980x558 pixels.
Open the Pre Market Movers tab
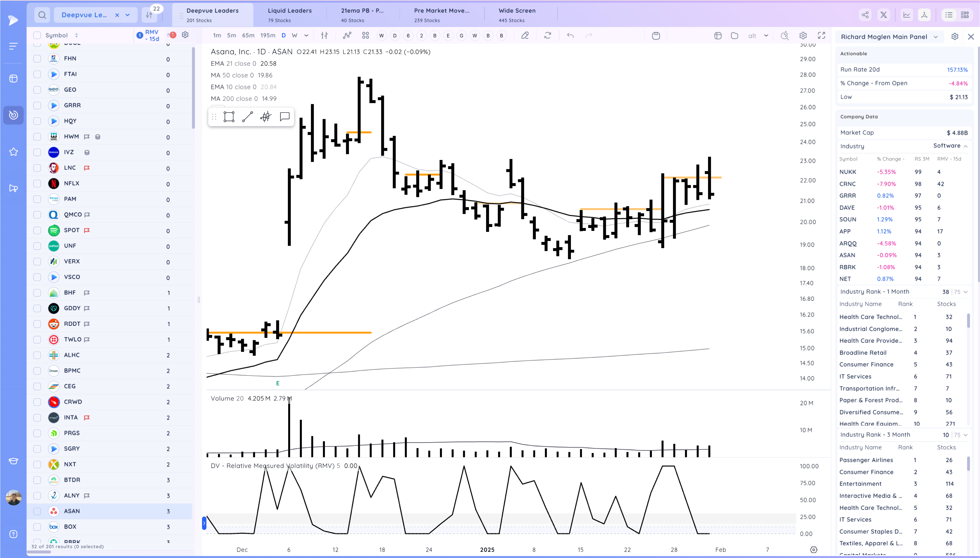(x=441, y=15)
